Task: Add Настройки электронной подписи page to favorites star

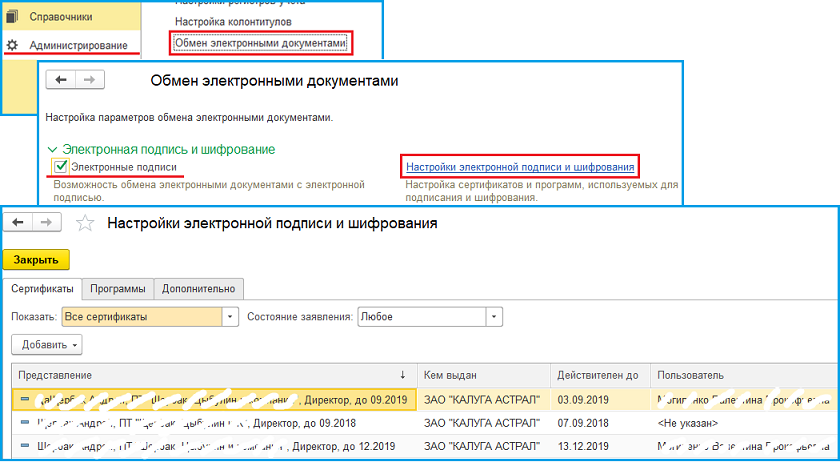Action: pyautogui.click(x=86, y=224)
